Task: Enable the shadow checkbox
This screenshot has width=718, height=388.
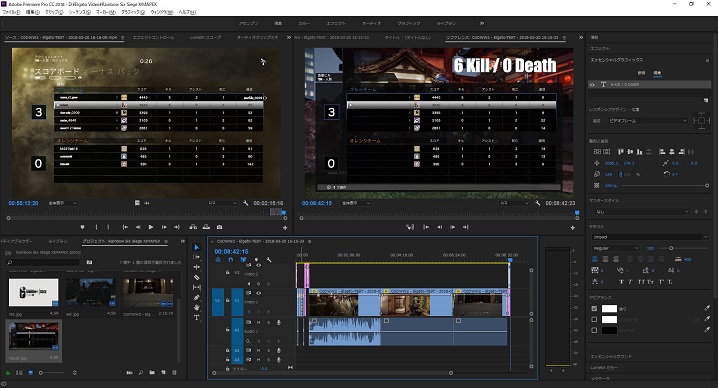Action: pos(594,330)
